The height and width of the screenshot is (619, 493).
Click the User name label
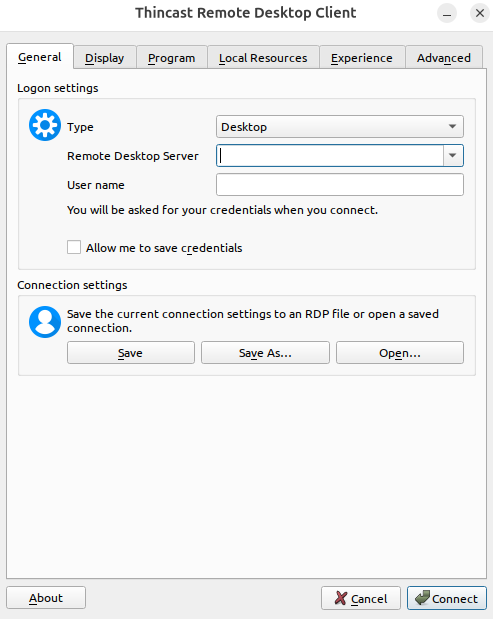(96, 185)
